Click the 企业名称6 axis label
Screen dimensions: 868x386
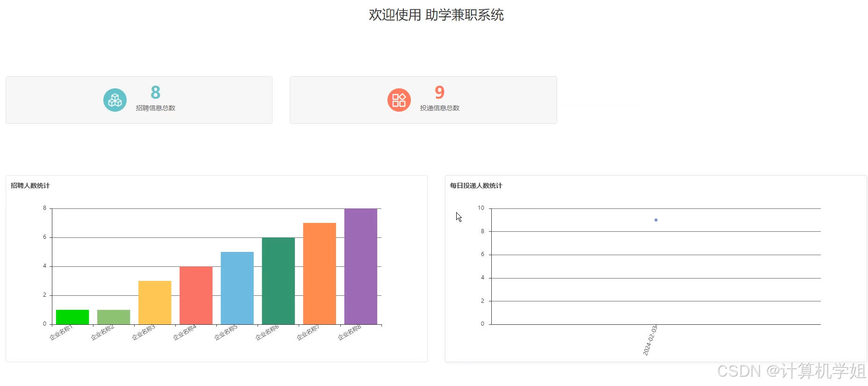[x=267, y=333]
